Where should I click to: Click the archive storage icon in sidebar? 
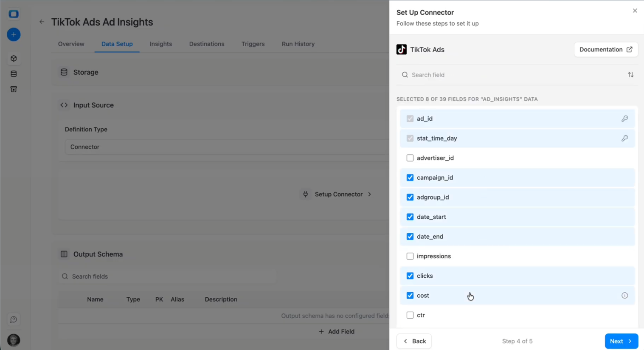click(x=13, y=89)
